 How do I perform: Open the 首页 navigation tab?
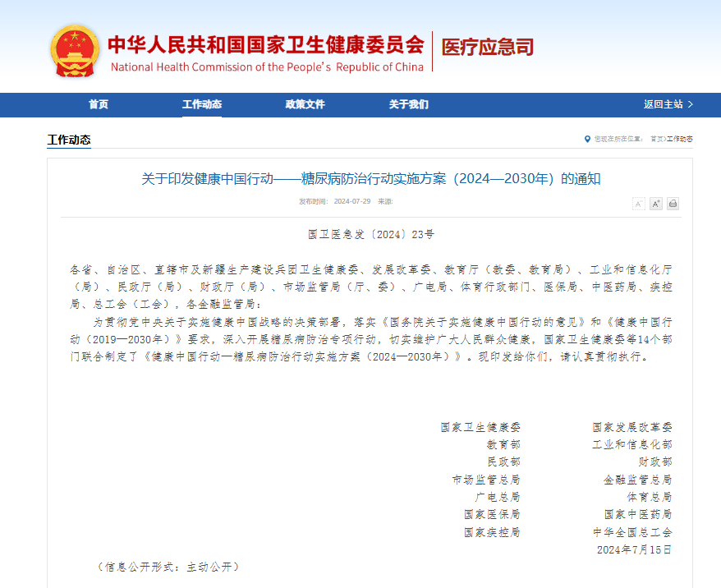[99, 105]
